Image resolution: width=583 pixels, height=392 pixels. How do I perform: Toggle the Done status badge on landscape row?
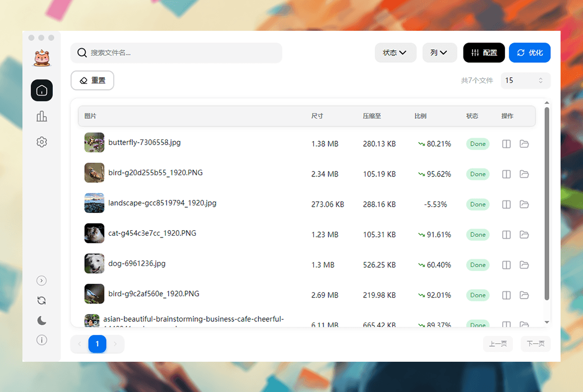(x=478, y=204)
